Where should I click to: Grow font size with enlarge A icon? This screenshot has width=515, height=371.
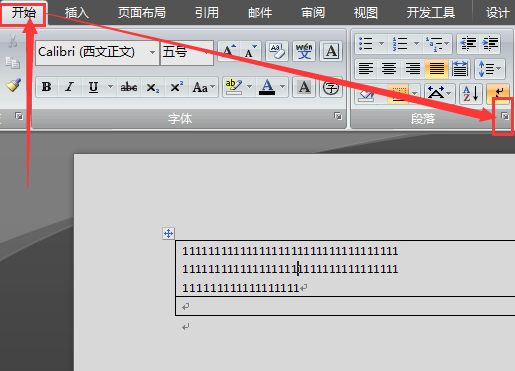pos(229,51)
